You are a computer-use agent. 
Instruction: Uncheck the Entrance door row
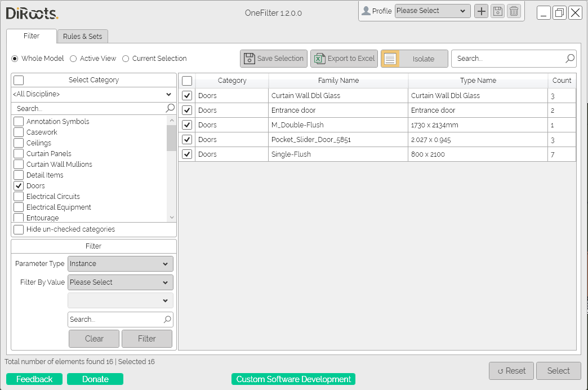coord(187,110)
